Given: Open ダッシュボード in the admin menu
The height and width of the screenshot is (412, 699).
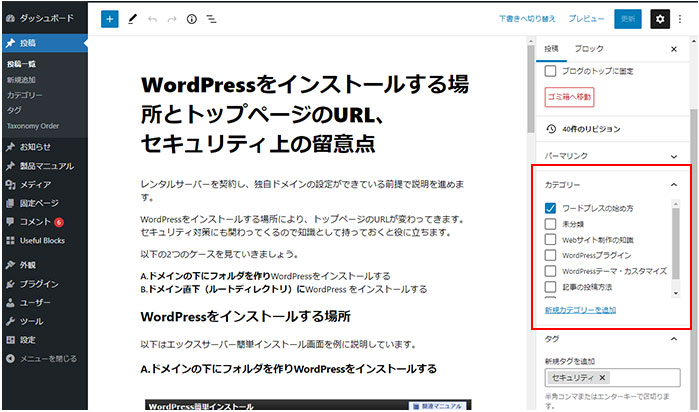Looking at the screenshot, I should tap(45, 18).
